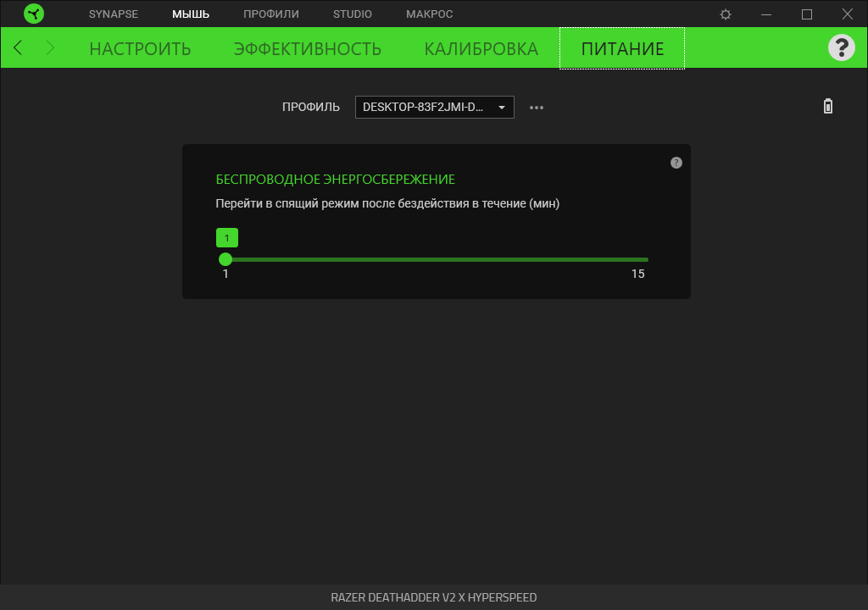Open КАЛИБРОВКА subtab
The height and width of the screenshot is (610, 868).
[x=481, y=48]
